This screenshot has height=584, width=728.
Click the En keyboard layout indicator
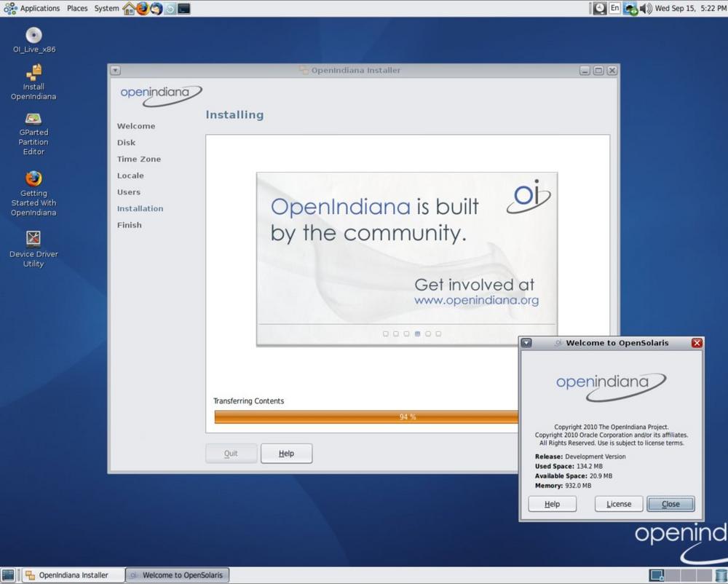pyautogui.click(x=614, y=9)
